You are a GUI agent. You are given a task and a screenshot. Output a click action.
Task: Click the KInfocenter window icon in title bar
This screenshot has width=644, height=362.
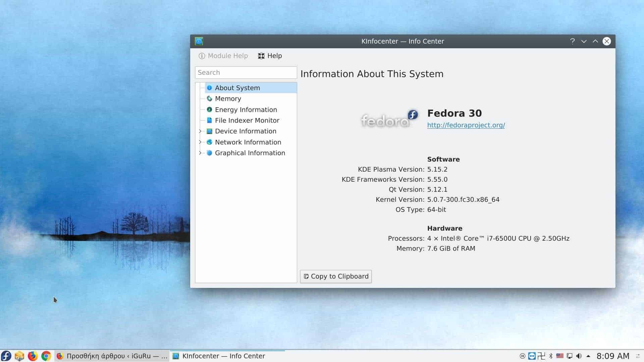tap(199, 41)
